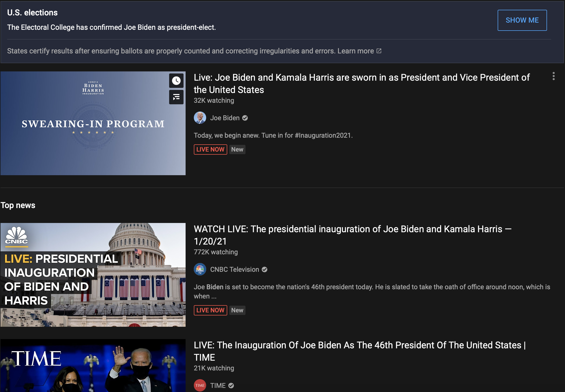Click the U.S. elections panel heading

[32, 13]
